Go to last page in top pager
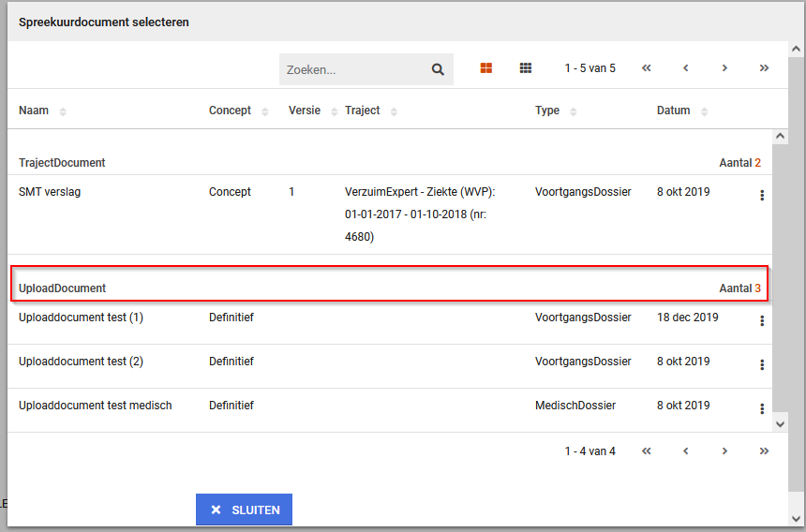Screen dimensions: 806x532 pyautogui.click(x=764, y=68)
